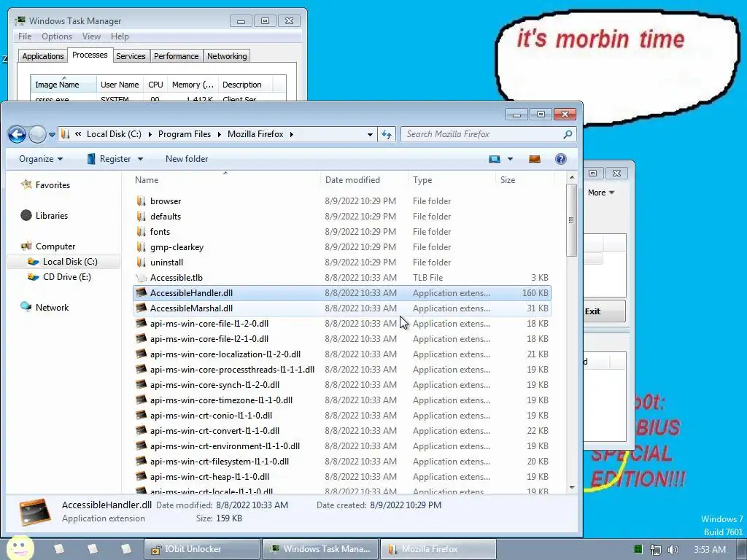Select Computer in the navigation pane
Image resolution: width=747 pixels, height=560 pixels.
[55, 246]
